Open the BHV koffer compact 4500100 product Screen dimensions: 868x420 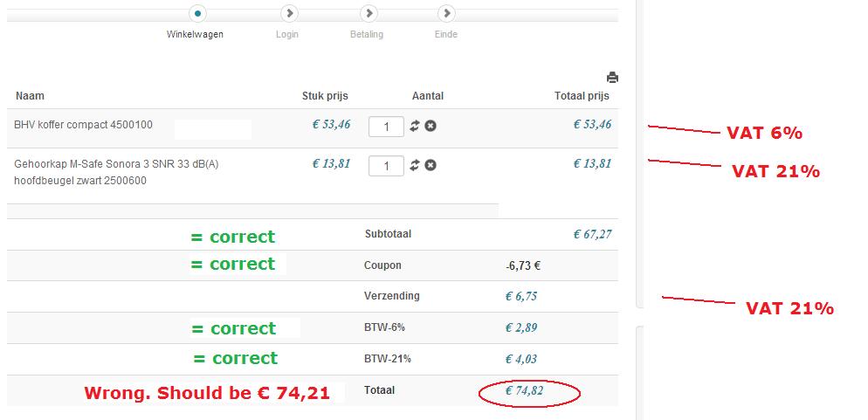tap(83, 125)
